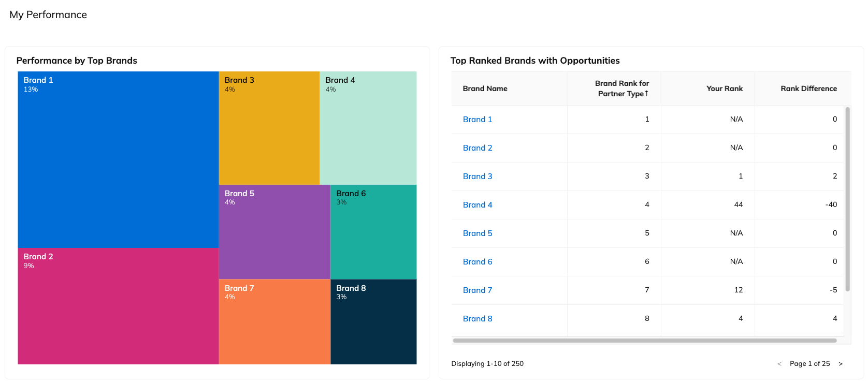Go to previous page of brands table
Screen dimensions: 868x383
(779, 364)
